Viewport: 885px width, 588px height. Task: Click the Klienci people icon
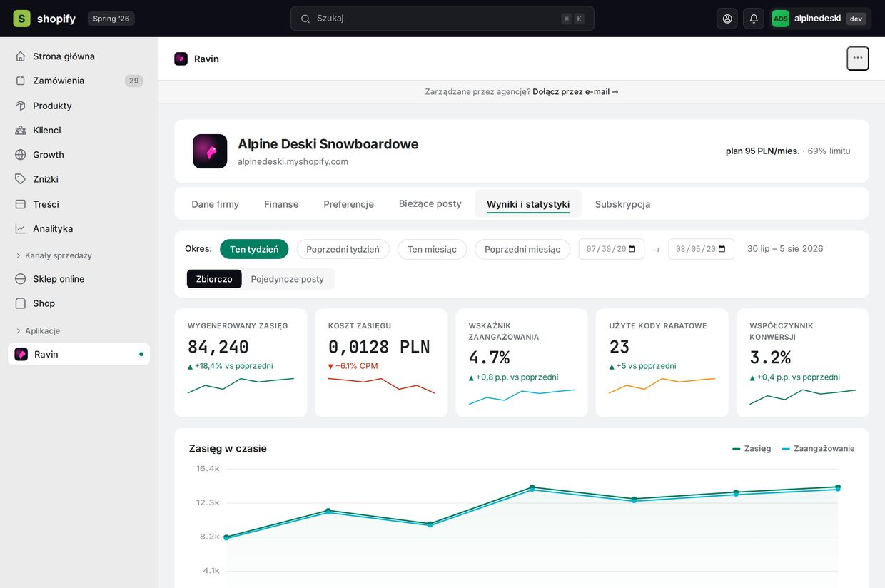click(21, 130)
